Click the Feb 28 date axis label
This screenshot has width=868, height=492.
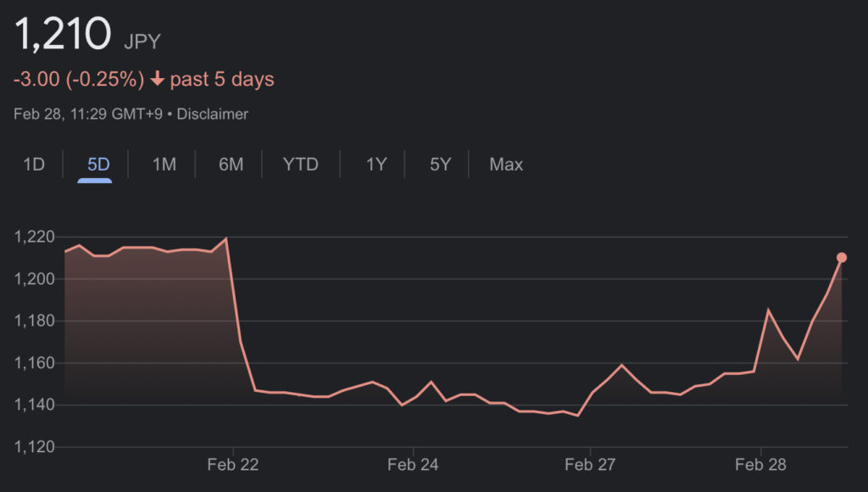point(761,464)
